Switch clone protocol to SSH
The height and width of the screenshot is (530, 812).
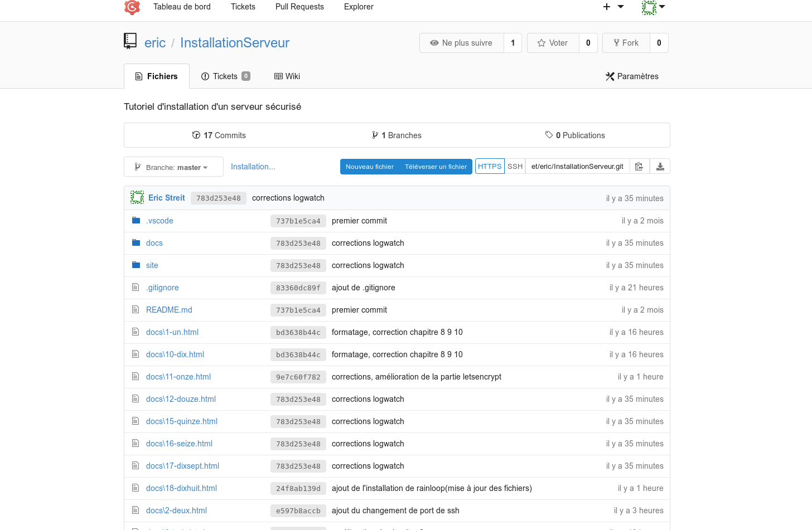point(515,166)
